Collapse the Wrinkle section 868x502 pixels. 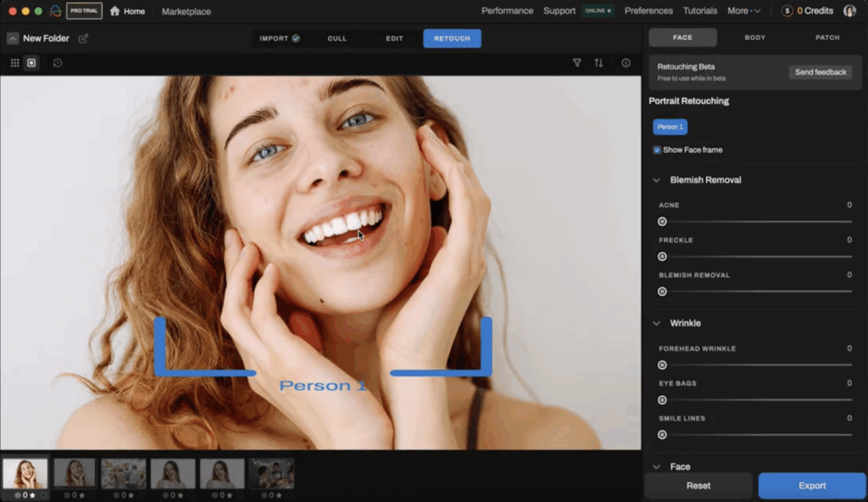[655, 322]
